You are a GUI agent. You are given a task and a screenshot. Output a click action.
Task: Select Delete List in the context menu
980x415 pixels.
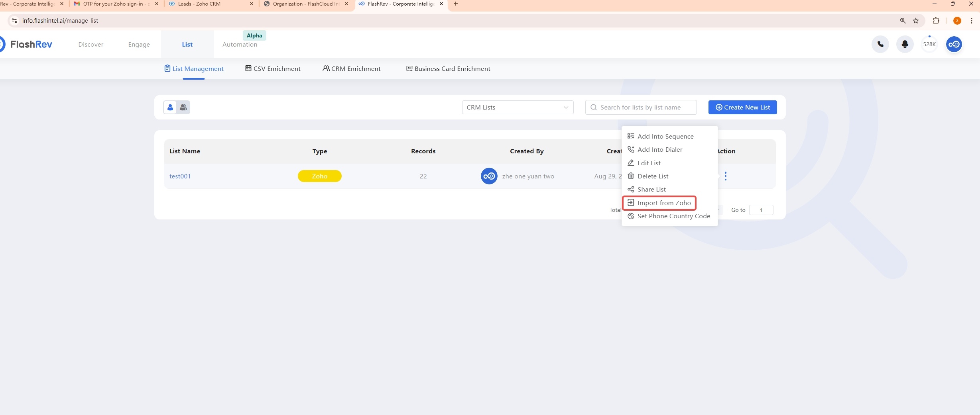648,176
